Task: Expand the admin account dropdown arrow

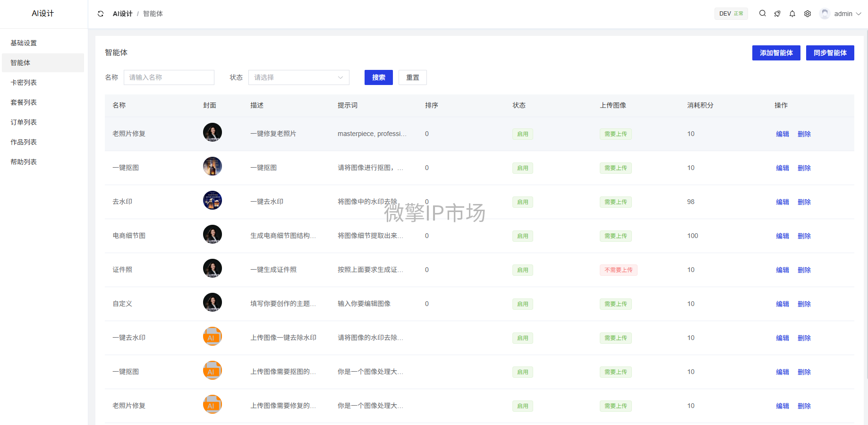Action: 859,14
